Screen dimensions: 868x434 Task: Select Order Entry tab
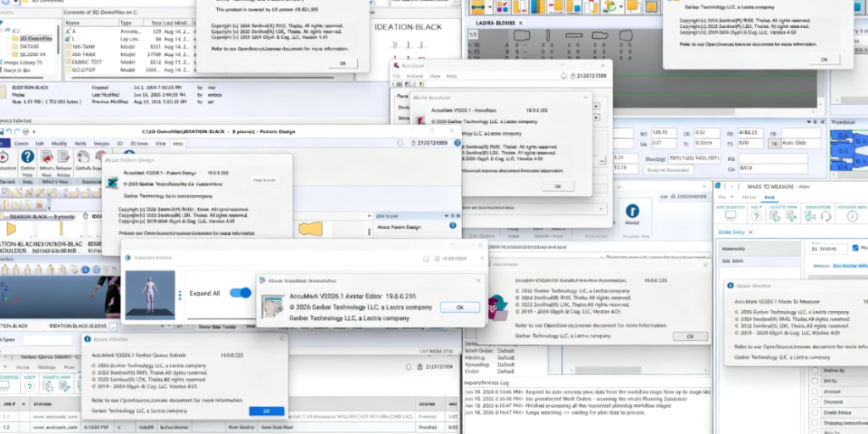point(732,232)
